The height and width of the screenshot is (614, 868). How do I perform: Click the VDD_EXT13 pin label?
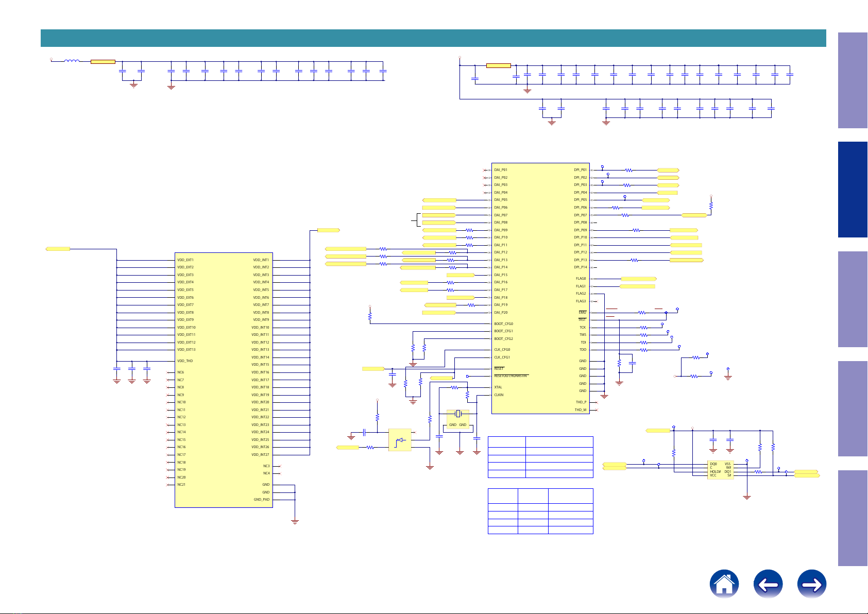186,350
